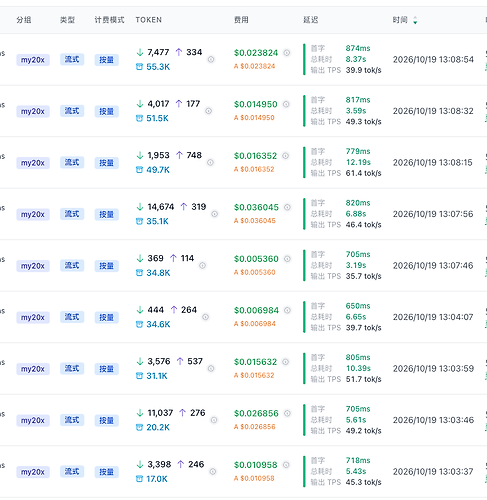Click 按量 tag in 13:04:07 row

click(x=107, y=317)
